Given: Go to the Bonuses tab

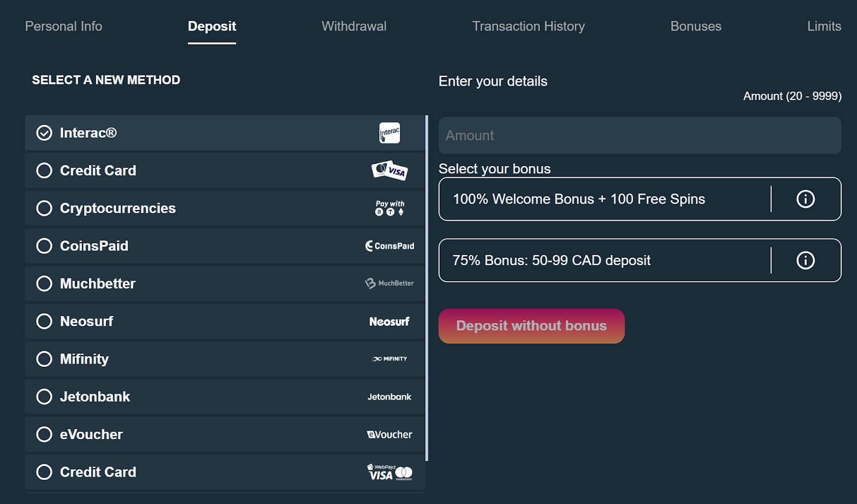Looking at the screenshot, I should [x=696, y=26].
